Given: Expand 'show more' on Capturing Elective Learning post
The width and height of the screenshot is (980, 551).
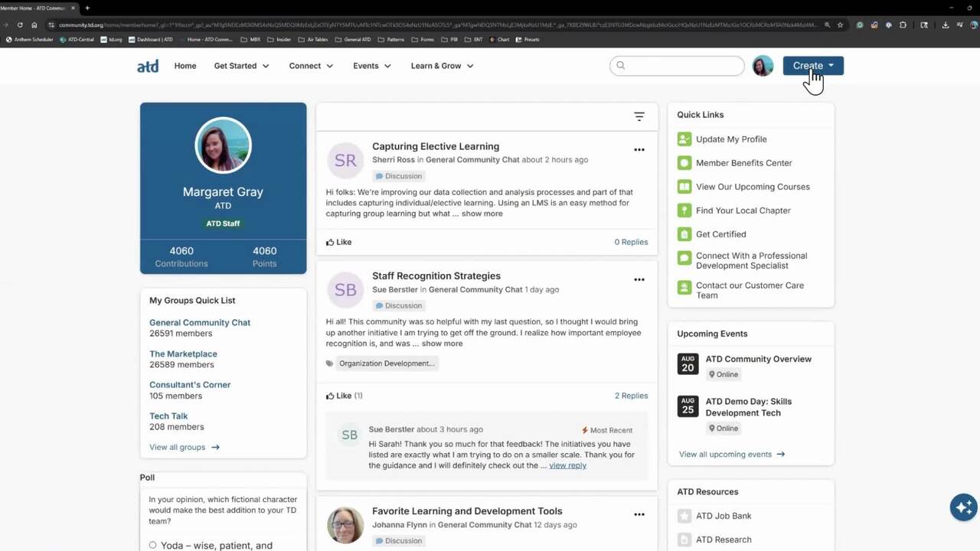Looking at the screenshot, I should (482, 214).
